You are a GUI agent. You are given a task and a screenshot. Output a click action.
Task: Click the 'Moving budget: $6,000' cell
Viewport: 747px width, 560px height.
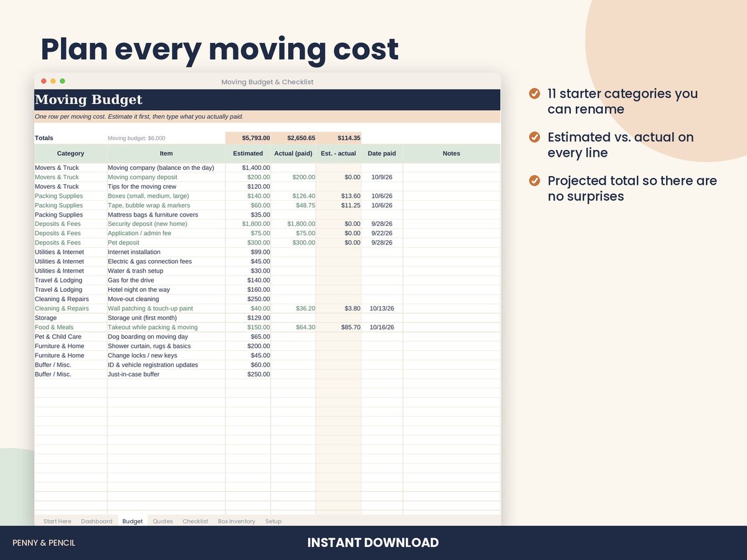[166, 138]
